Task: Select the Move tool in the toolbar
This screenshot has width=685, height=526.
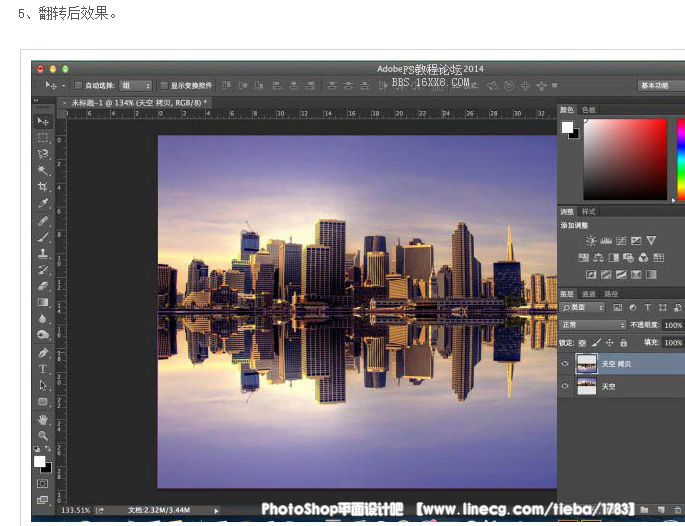Action: pos(43,121)
